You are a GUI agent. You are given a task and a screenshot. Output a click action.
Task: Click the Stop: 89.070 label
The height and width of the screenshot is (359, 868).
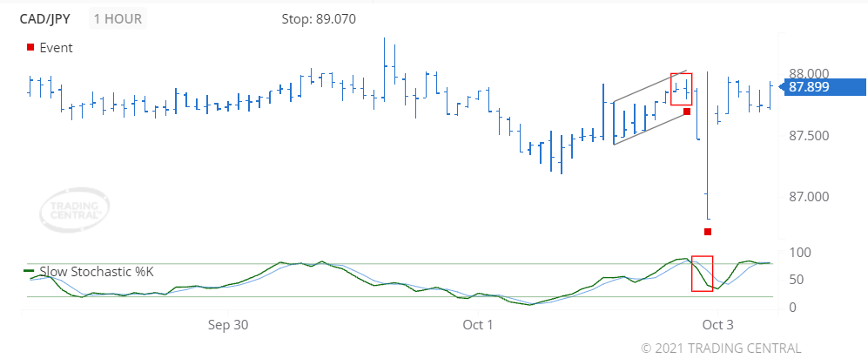click(x=319, y=19)
